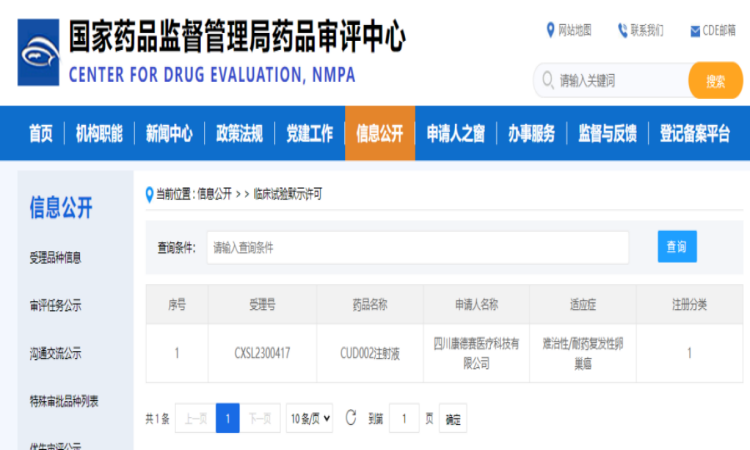
Task: Open 受理品种信息 in sidebar
Action: coord(56,257)
